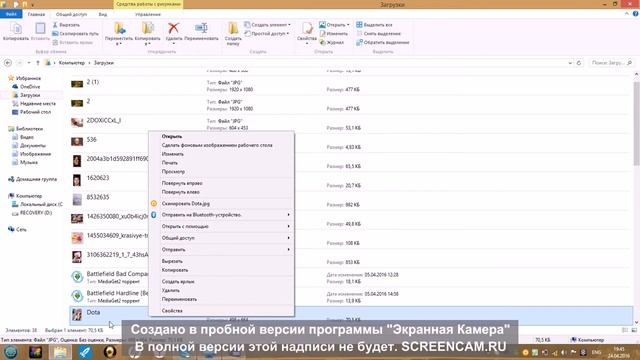Viewport: 640px width, 360px height.
Task: Click the History button in ribbon
Action: [x=332, y=42]
